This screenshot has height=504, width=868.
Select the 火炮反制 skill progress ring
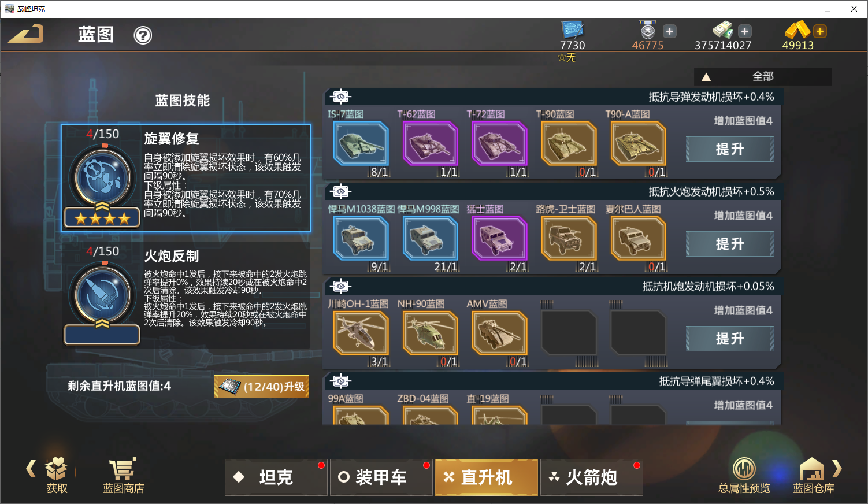pyautogui.click(x=102, y=295)
